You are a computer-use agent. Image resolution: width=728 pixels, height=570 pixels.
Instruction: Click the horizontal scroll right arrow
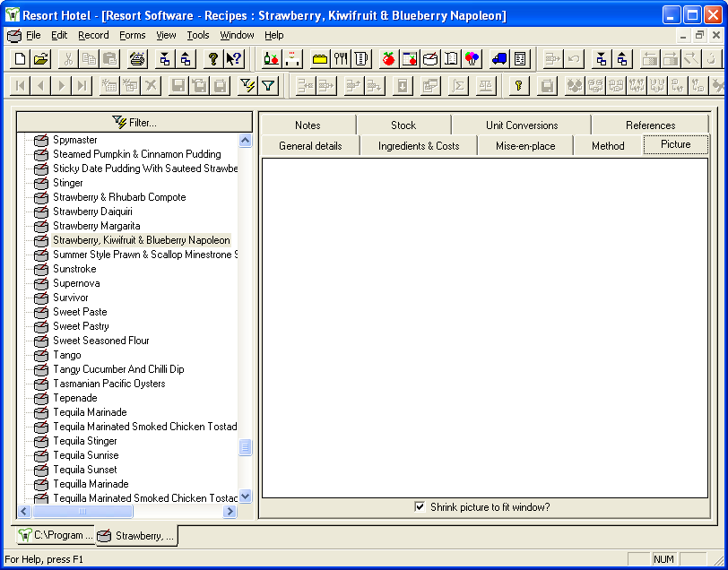coord(230,512)
